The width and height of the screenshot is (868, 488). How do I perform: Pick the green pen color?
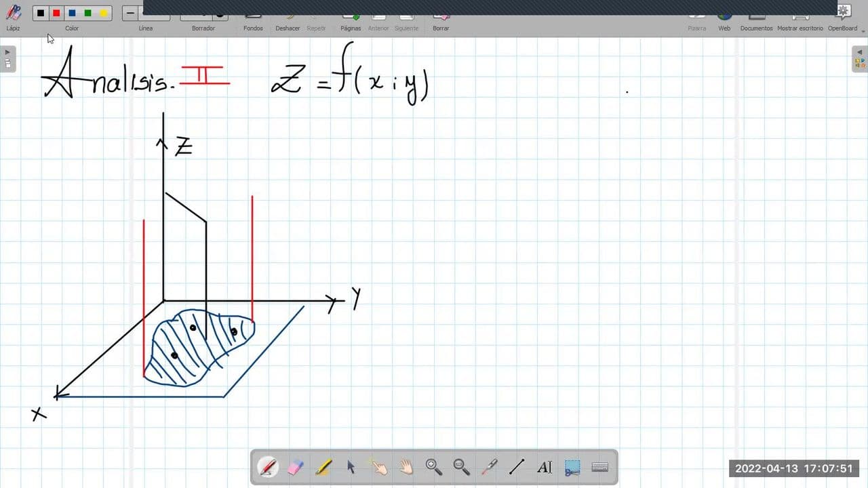[x=87, y=14]
